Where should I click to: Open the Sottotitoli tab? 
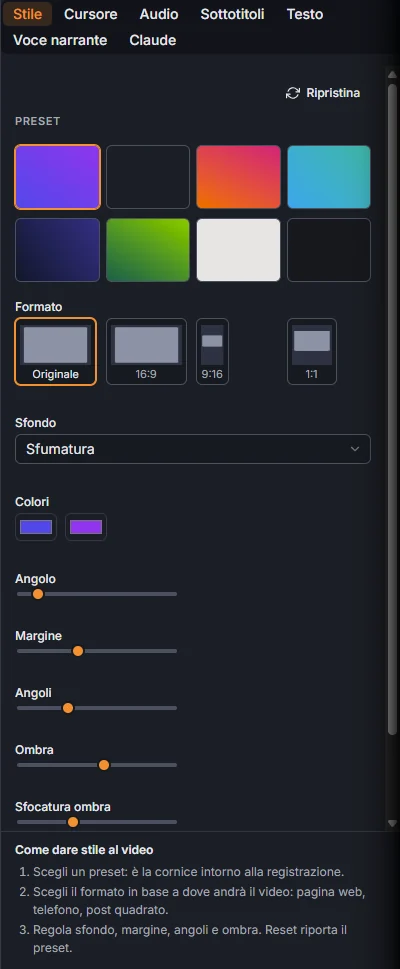coord(232,14)
